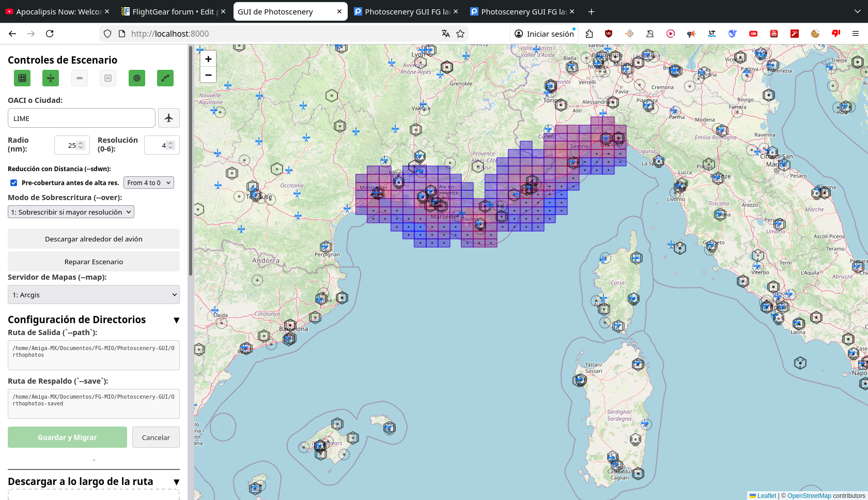868x500 pixels.
Task: Click the red infinity-loop extension icon
Action: pyautogui.click(x=753, y=34)
